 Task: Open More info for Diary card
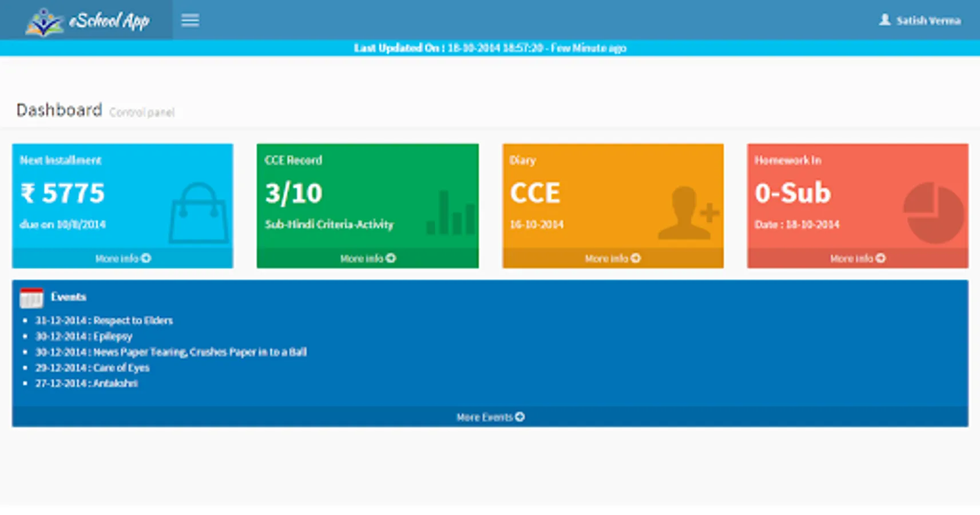[x=613, y=259]
